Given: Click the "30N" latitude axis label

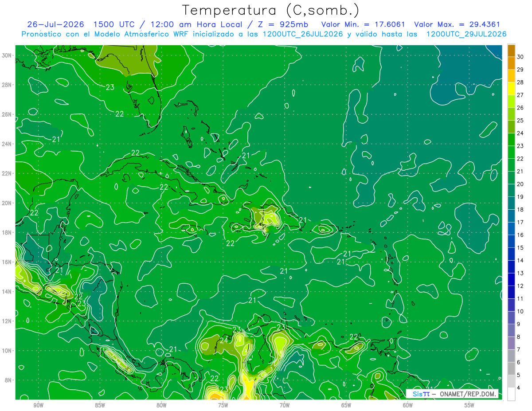Looking at the screenshot, I should click(7, 55).
